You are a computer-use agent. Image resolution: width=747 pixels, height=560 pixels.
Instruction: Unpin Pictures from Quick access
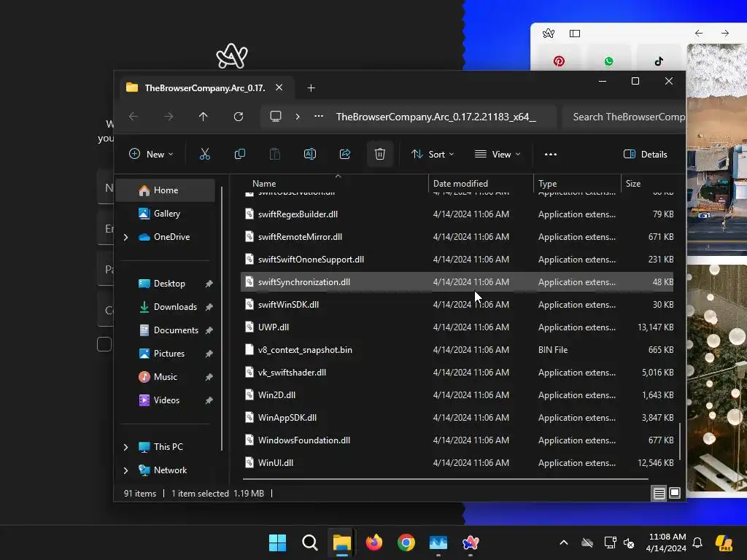[x=209, y=354]
